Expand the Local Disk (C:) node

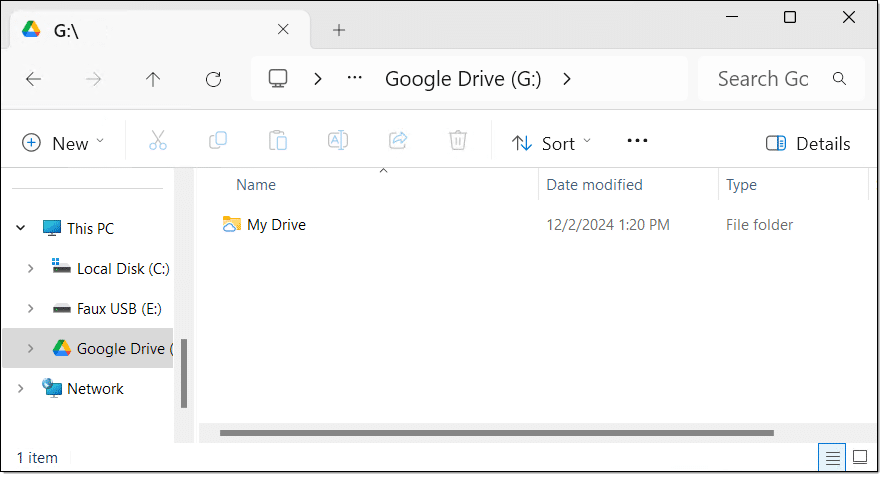pyautogui.click(x=30, y=268)
